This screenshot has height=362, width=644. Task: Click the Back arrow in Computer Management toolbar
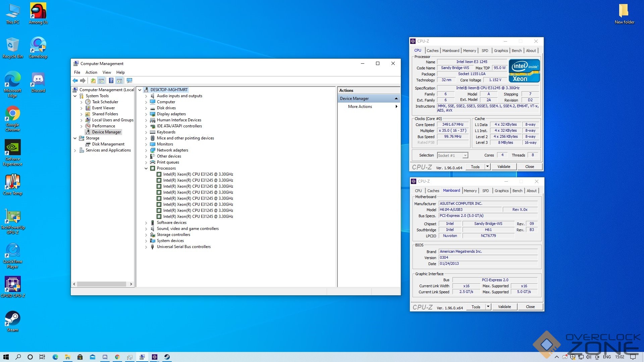(x=75, y=80)
